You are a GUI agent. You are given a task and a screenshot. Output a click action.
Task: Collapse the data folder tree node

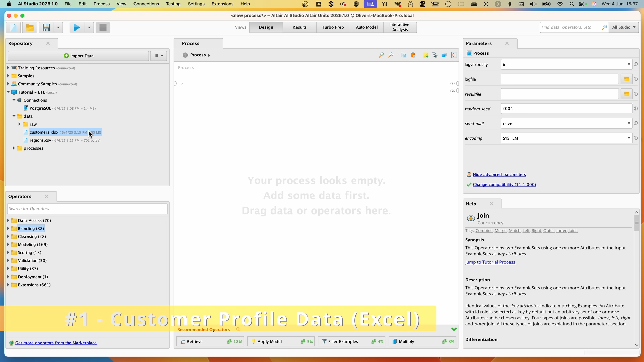pyautogui.click(x=14, y=116)
